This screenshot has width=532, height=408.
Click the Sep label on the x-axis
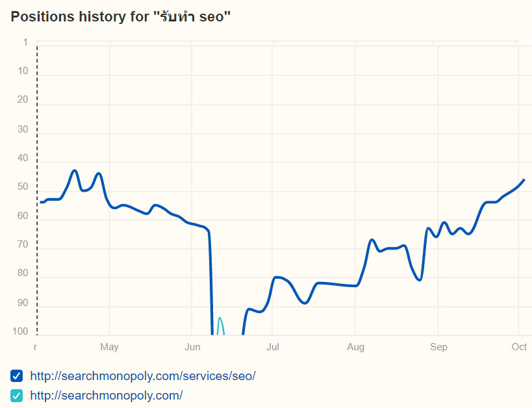point(438,348)
